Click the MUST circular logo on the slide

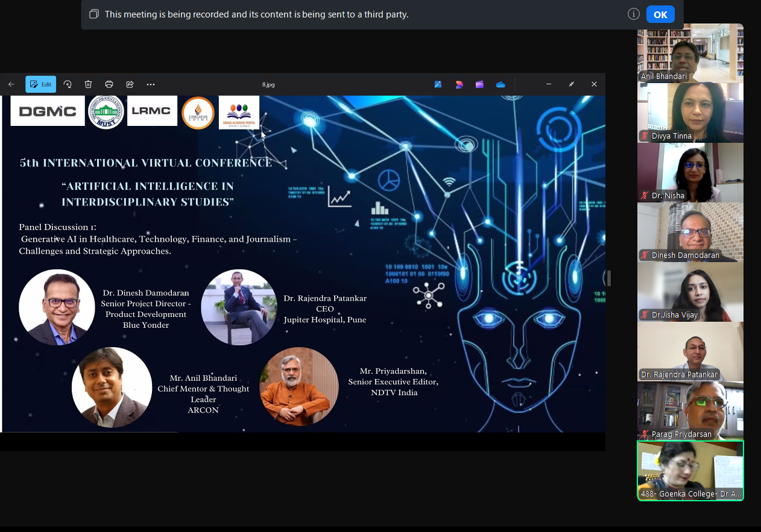click(106, 112)
